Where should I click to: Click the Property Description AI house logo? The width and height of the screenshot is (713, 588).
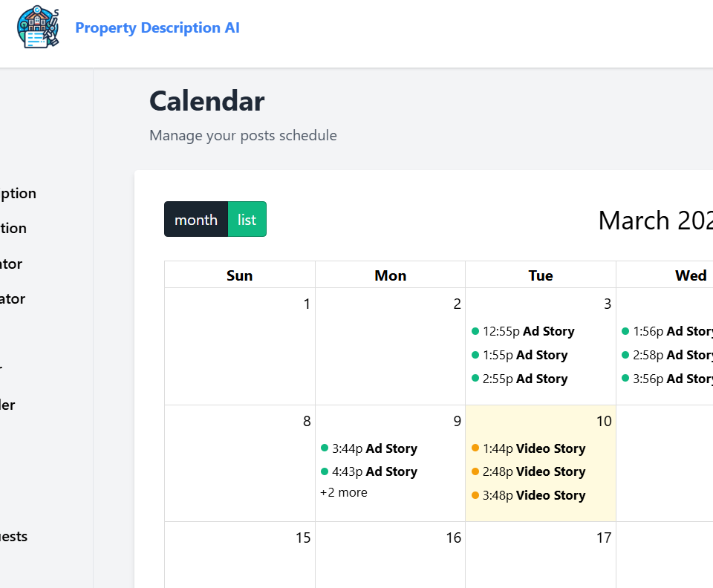point(38,27)
